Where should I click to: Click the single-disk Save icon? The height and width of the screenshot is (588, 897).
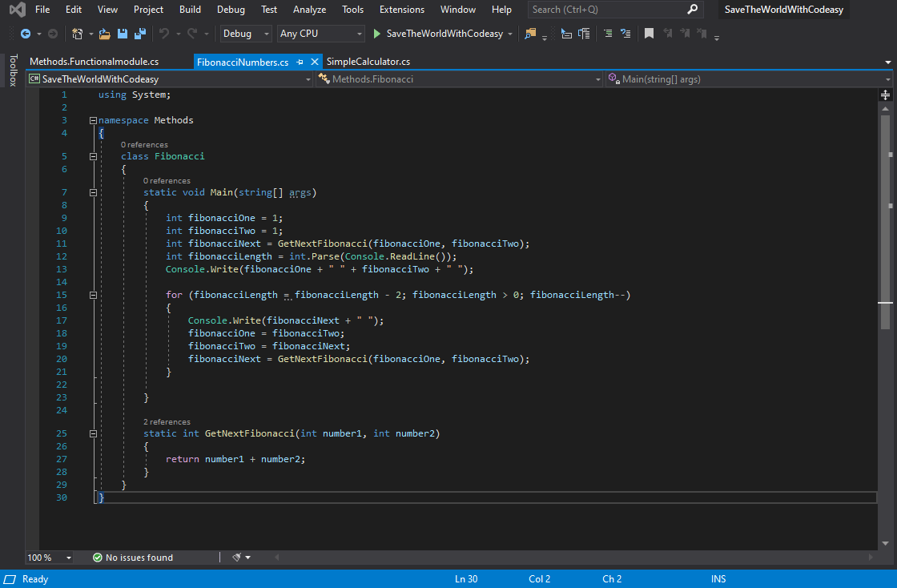click(123, 34)
